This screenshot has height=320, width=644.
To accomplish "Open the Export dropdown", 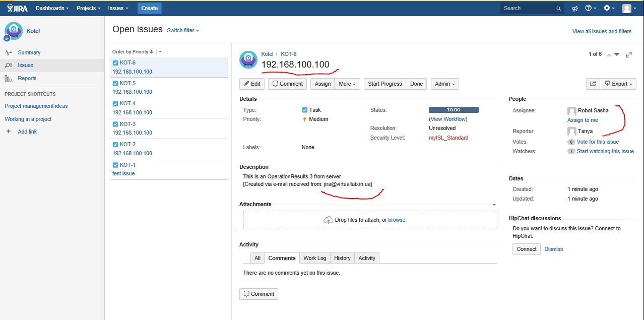I will tap(618, 84).
